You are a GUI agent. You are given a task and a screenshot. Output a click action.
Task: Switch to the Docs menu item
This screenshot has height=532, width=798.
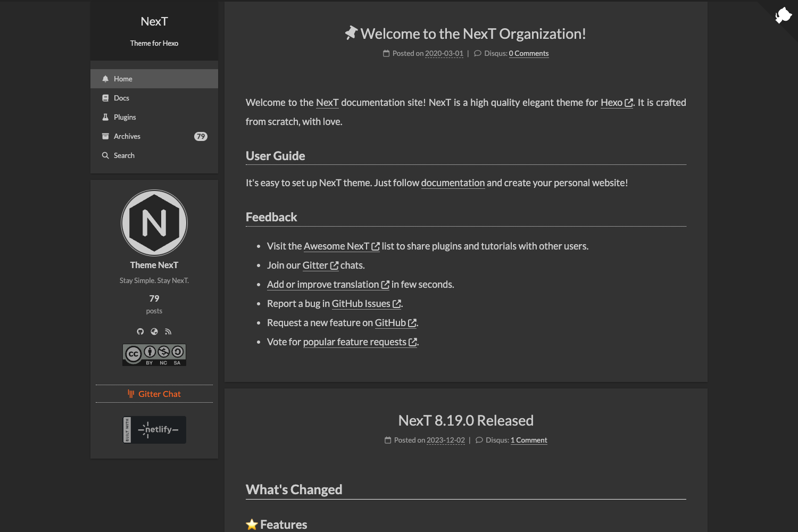click(121, 97)
